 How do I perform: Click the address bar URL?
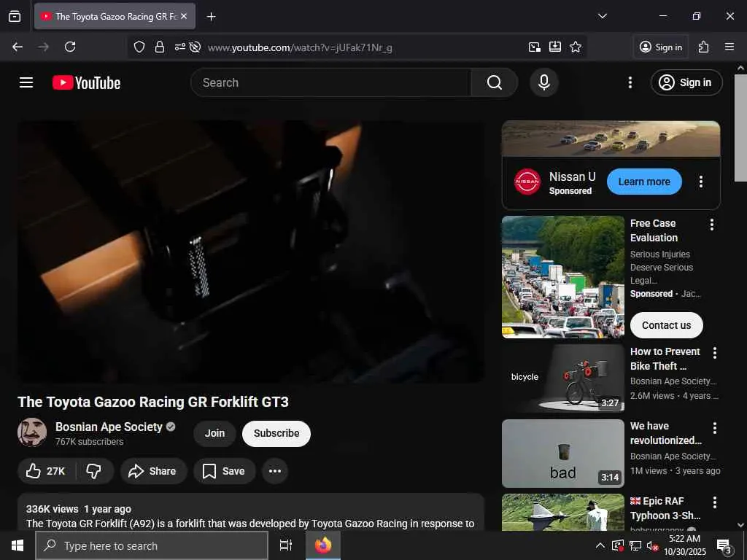(300, 47)
